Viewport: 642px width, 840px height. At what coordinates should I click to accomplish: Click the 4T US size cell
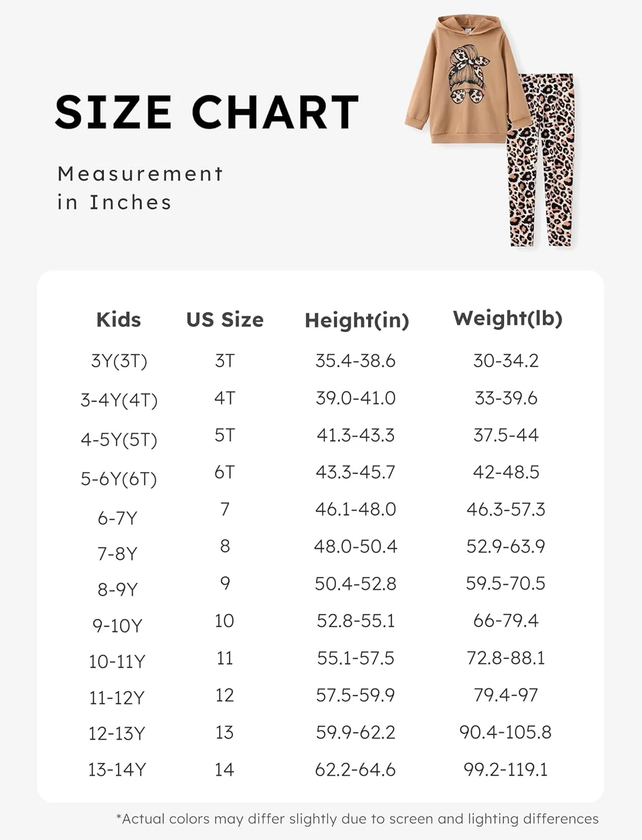[x=225, y=398]
